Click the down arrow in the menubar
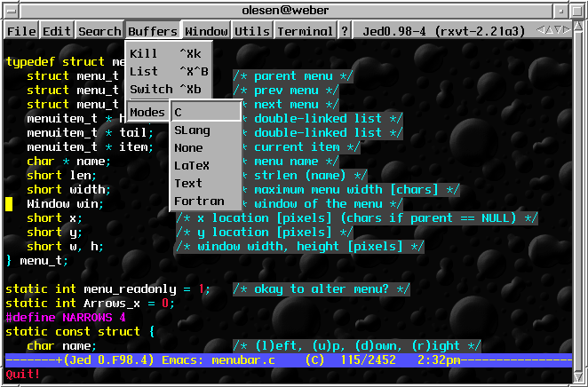The width and height of the screenshot is (588, 387). pos(557,30)
